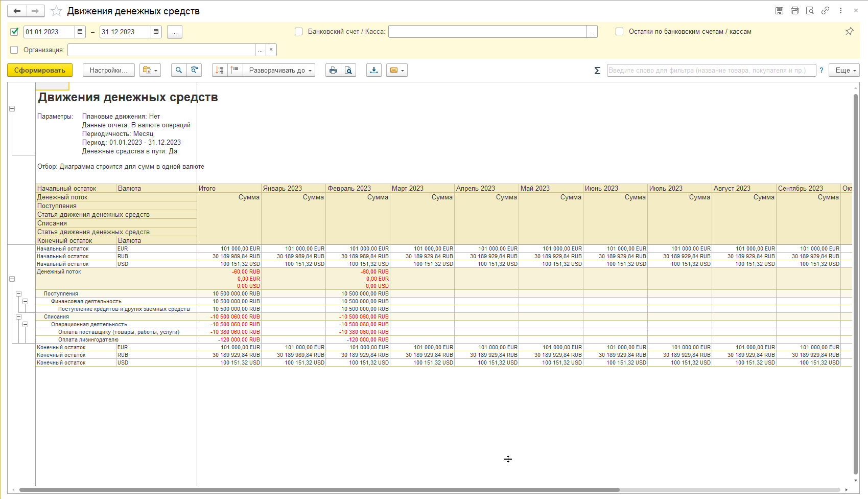Click the start date field 01.01.2023
This screenshot has height=499, width=868.
click(x=49, y=32)
